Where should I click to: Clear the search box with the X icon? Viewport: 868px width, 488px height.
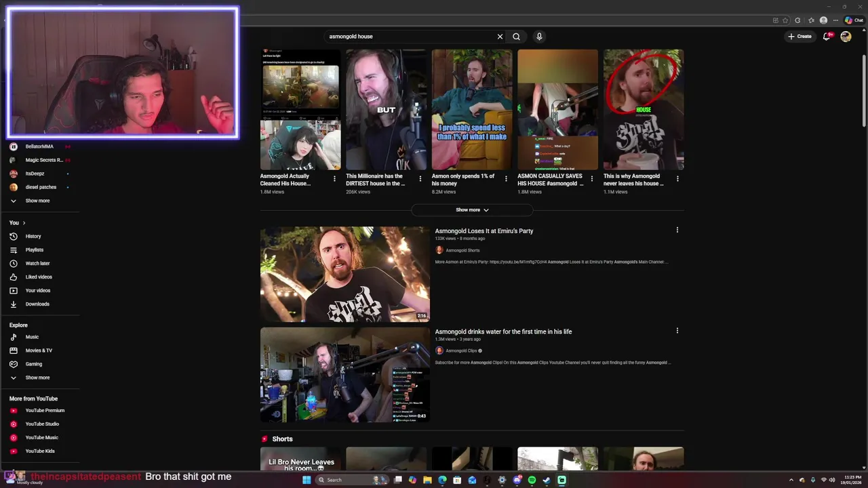click(x=500, y=37)
